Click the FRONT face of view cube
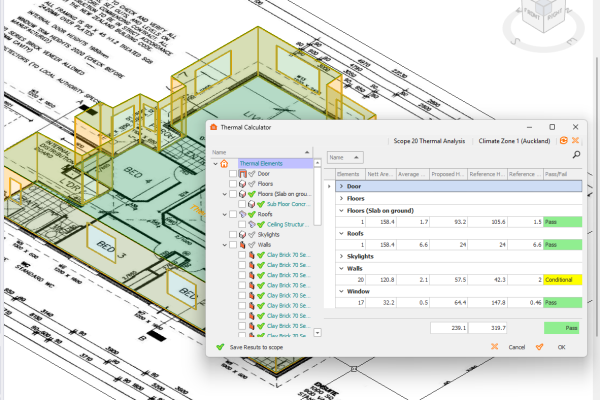This screenshot has width=600, height=400. (x=533, y=18)
